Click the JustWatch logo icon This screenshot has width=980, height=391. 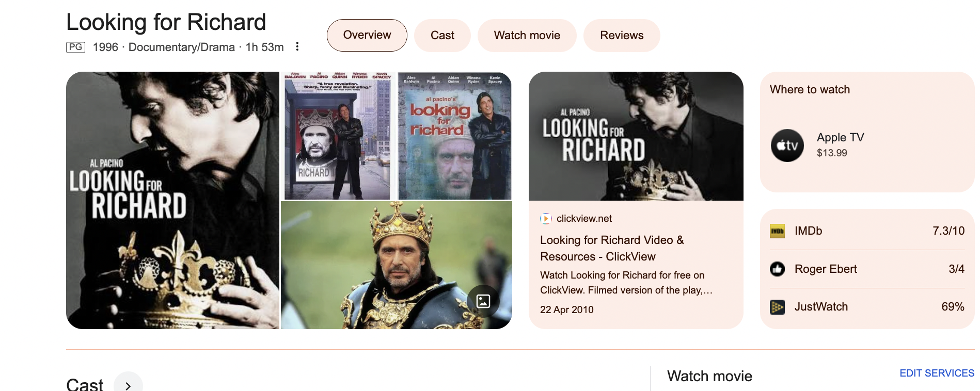coord(777,307)
